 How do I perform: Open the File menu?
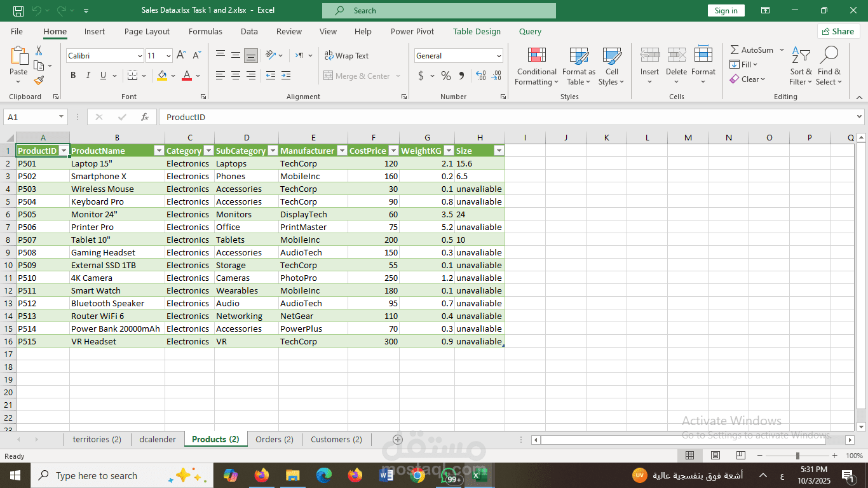(x=17, y=31)
